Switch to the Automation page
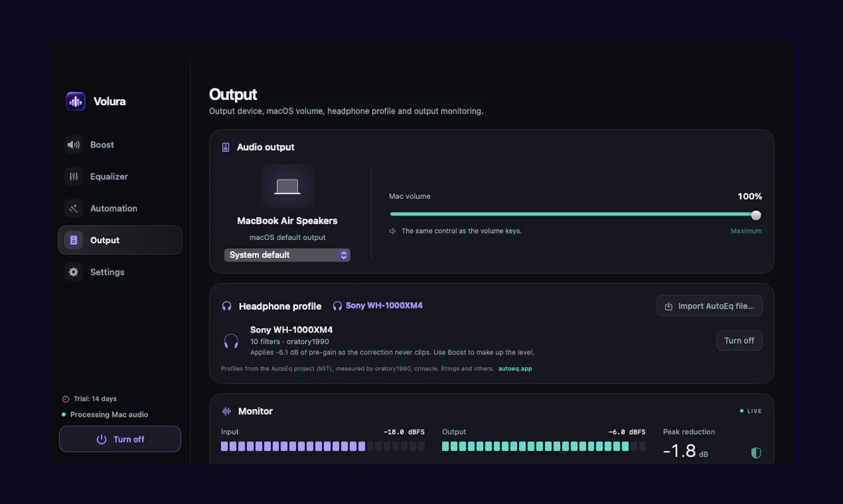 click(x=120, y=209)
